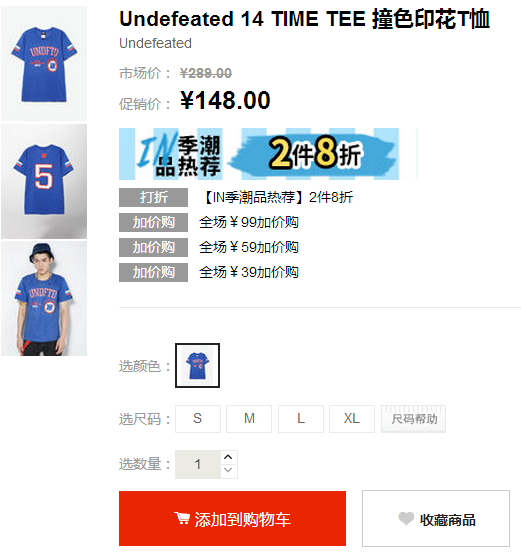521x553 pixels.
Task: Decrease quantity with the down arrow
Action: click(x=228, y=471)
